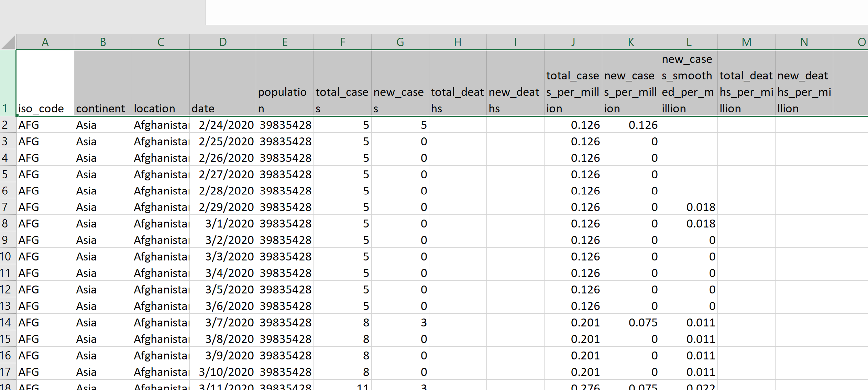Viewport: 868px width, 390px height.
Task: Click the population header cell
Action: [285, 83]
